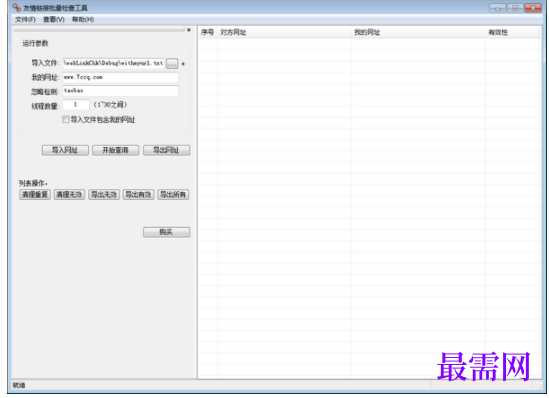Sort by the 我的网址 column header
549x398 pixels.
click(x=418, y=33)
